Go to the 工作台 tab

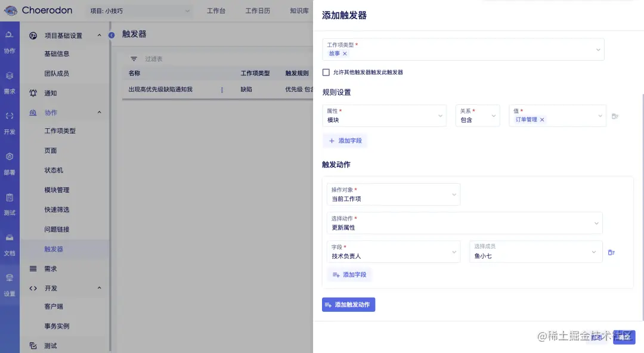click(216, 11)
